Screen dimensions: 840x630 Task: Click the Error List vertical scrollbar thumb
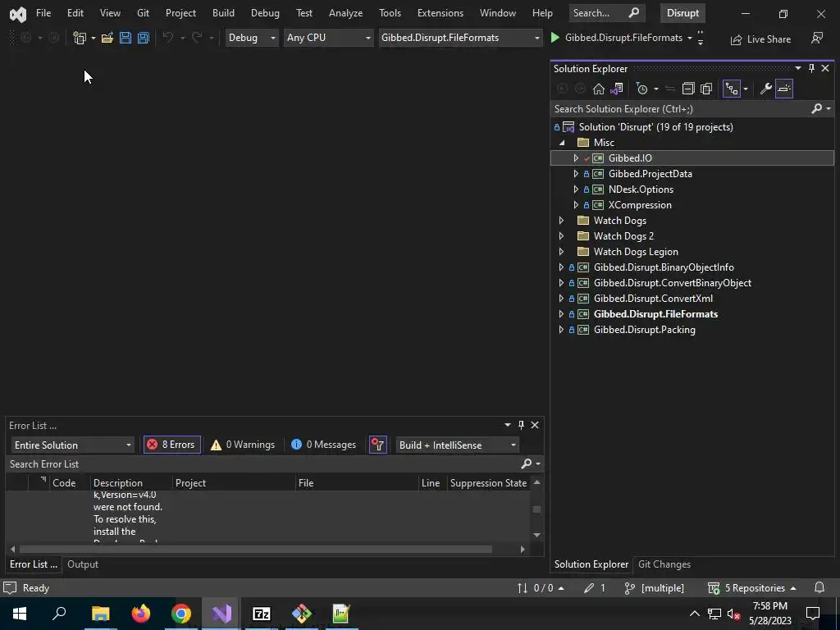(536, 509)
